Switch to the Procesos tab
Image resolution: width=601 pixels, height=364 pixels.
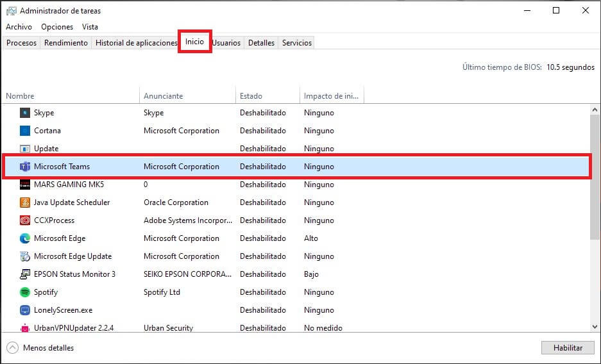pyautogui.click(x=21, y=43)
